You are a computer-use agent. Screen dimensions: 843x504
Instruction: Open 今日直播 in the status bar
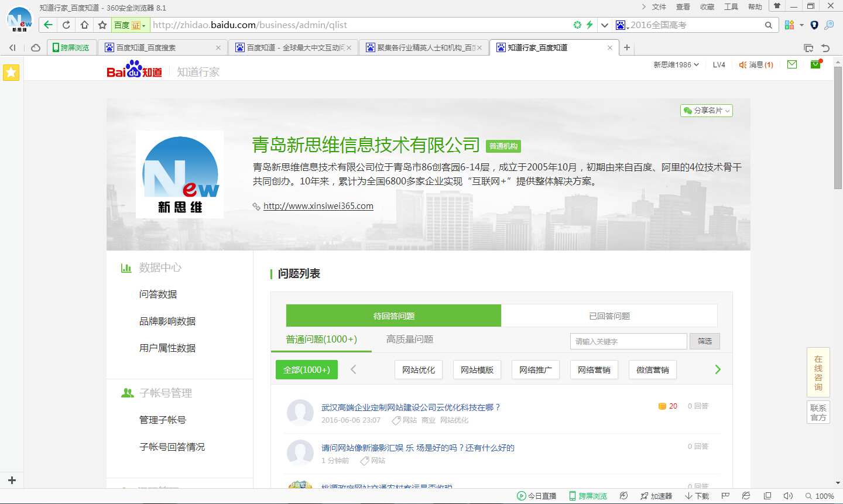[x=537, y=496]
